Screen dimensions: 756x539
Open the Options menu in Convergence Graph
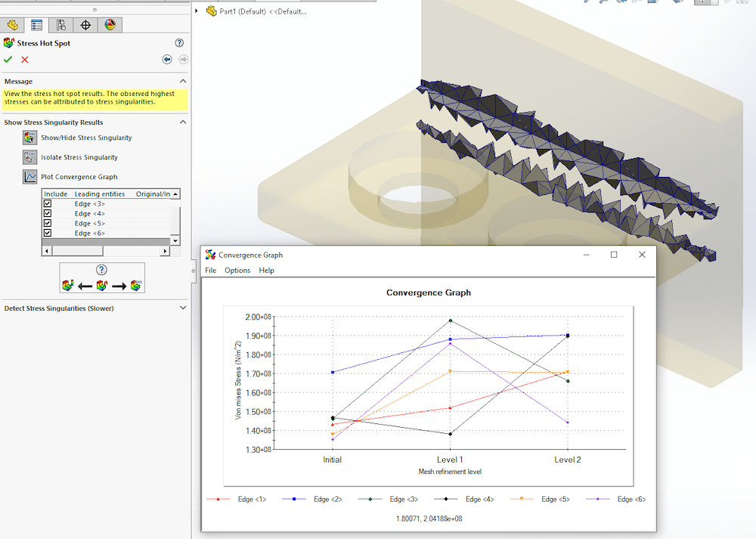click(237, 271)
